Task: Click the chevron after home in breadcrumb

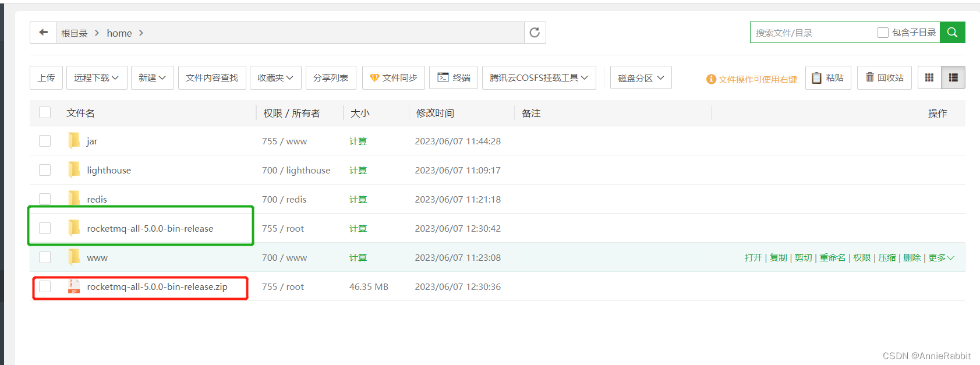Action: tap(141, 33)
